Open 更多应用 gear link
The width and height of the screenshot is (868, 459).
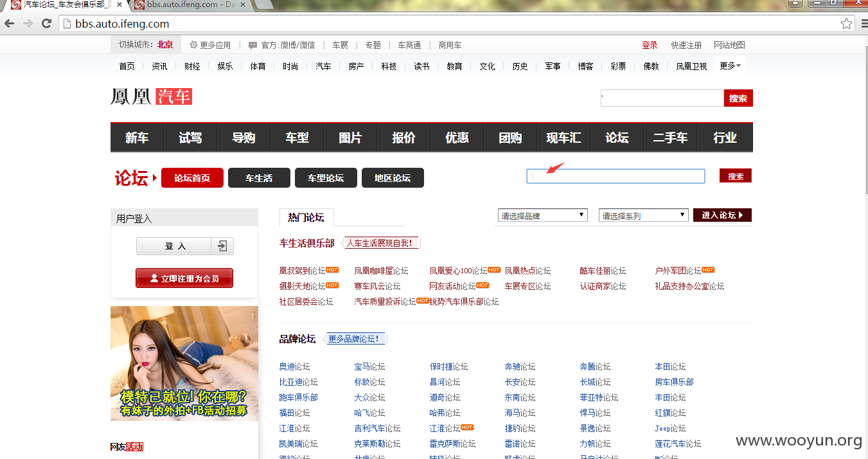click(210, 45)
